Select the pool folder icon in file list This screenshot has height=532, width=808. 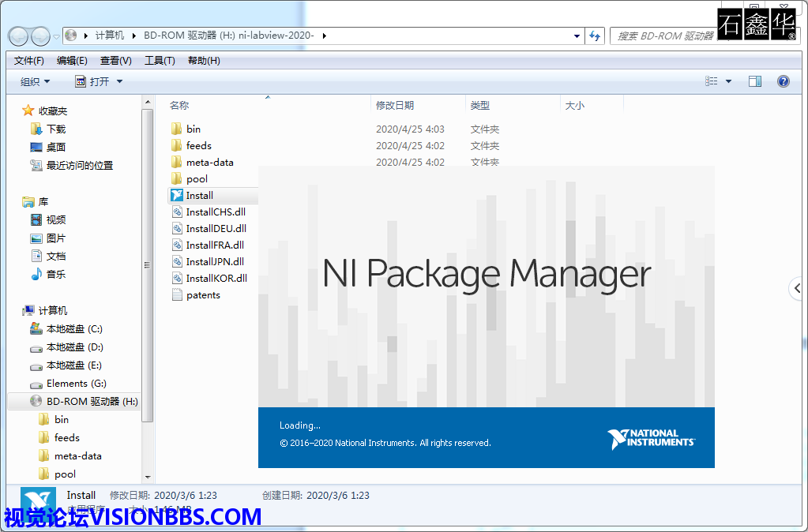pyautogui.click(x=177, y=178)
